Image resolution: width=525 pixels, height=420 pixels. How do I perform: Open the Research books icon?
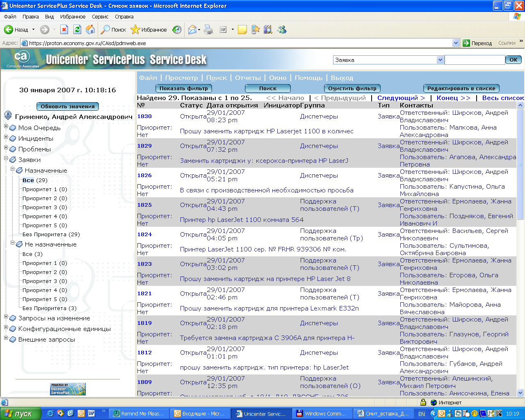point(268,30)
